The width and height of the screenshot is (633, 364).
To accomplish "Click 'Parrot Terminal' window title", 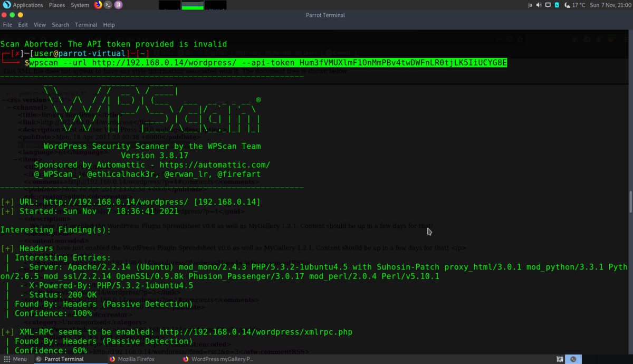I will [x=325, y=15].
